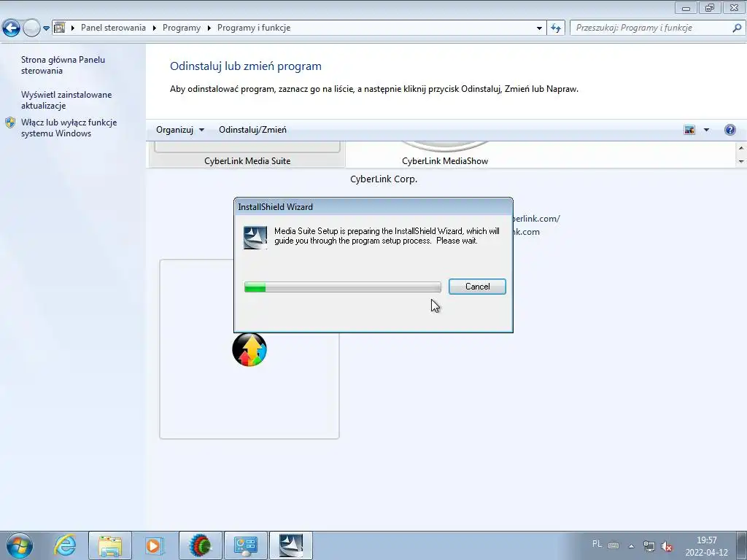Click the CyberLink Corp. publisher text
Image resolution: width=747 pixels, height=560 pixels.
coord(384,179)
